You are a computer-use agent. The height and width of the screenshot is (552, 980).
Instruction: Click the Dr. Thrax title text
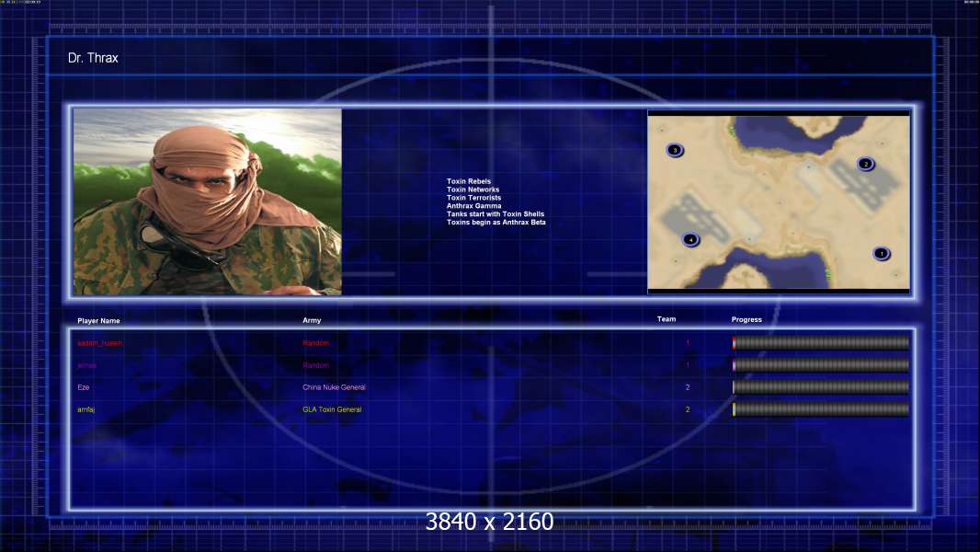(x=93, y=58)
